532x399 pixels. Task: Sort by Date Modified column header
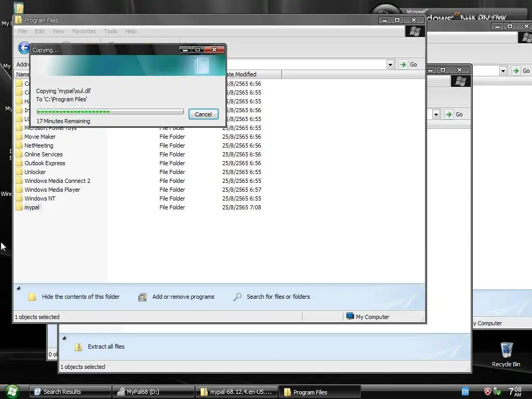tap(253, 74)
